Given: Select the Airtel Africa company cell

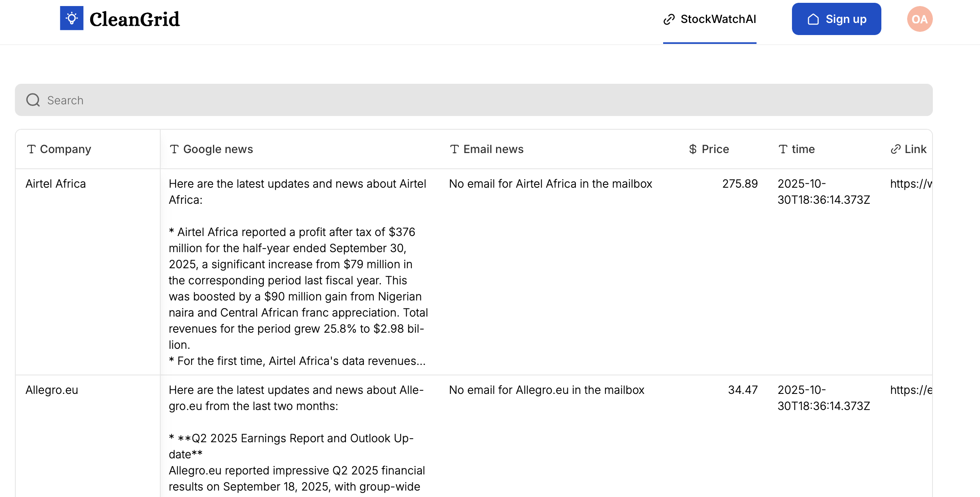Looking at the screenshot, I should pos(56,184).
